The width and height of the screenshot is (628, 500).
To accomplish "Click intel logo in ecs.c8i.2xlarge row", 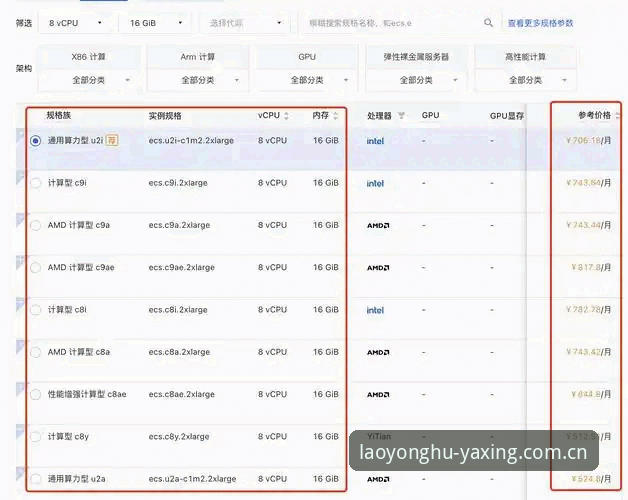I will (x=375, y=310).
